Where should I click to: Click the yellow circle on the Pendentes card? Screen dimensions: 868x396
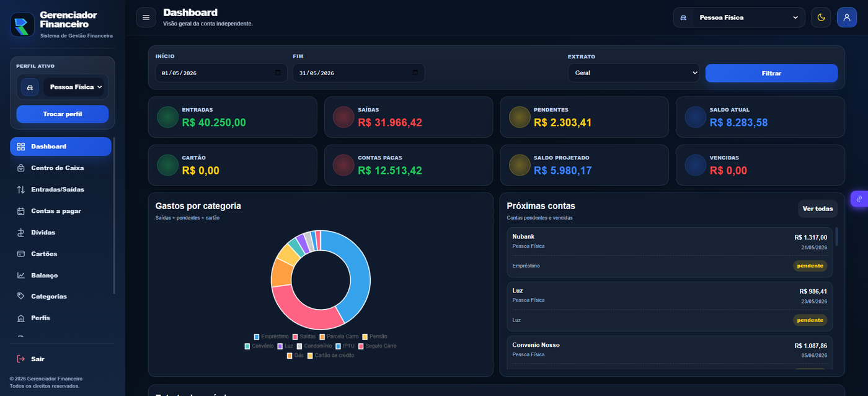click(520, 117)
